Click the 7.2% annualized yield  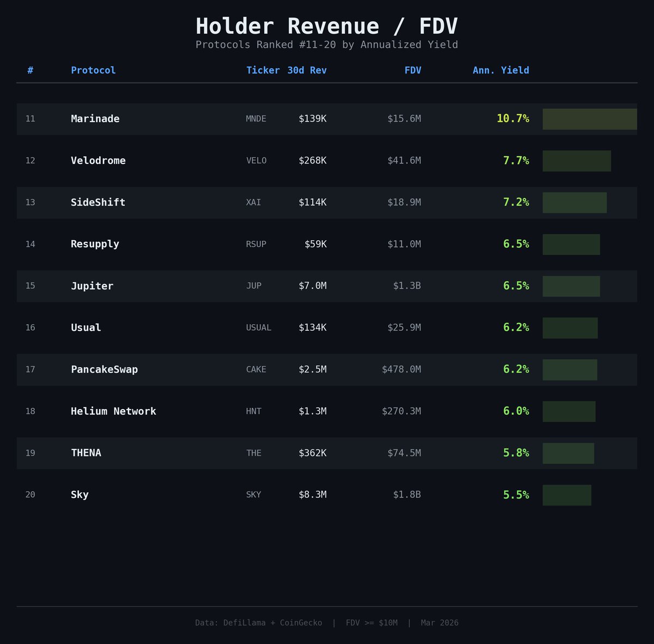tap(516, 202)
